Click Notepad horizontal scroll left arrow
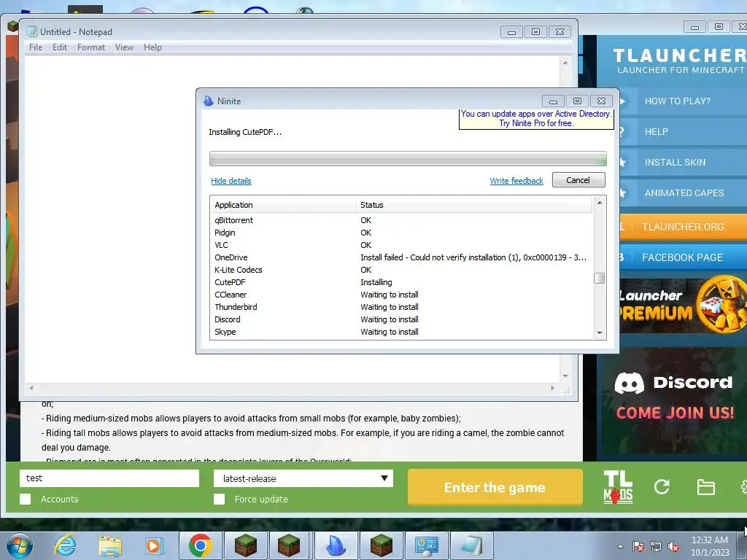Image resolution: width=747 pixels, height=560 pixels. point(31,388)
